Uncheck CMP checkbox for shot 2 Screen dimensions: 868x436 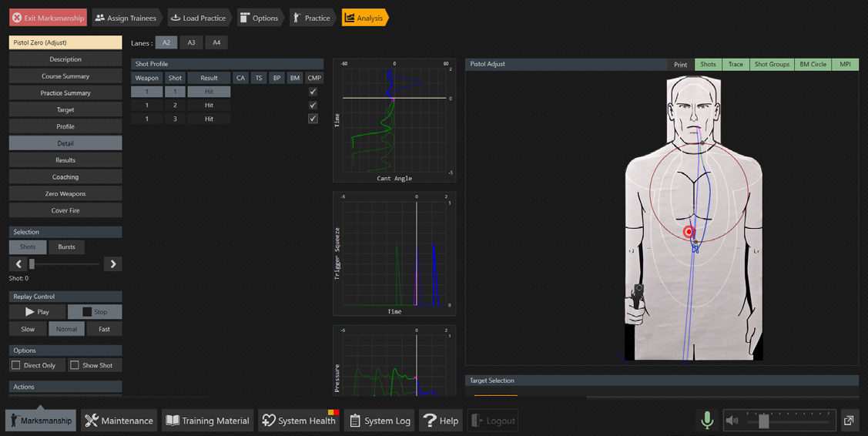313,106
